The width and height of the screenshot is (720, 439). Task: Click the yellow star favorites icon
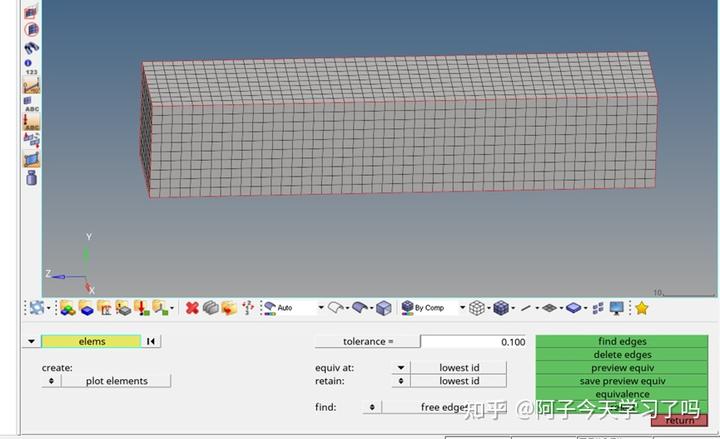pos(641,308)
